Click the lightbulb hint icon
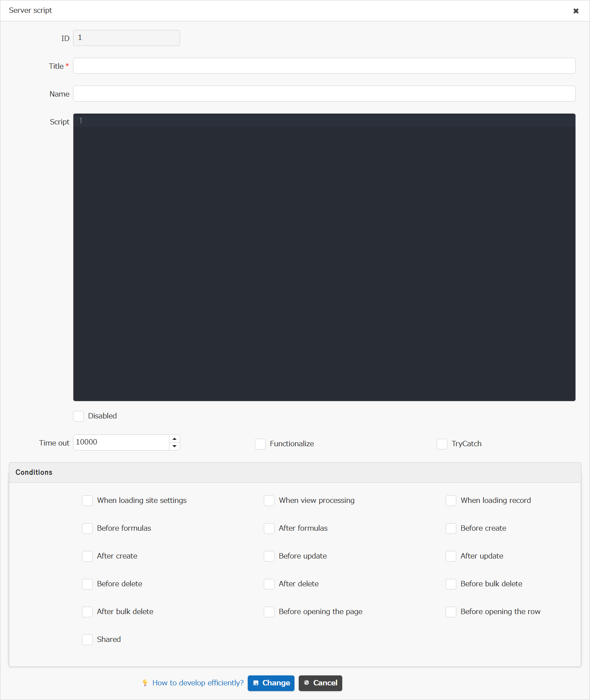Image resolution: width=590 pixels, height=700 pixels. pyautogui.click(x=145, y=683)
